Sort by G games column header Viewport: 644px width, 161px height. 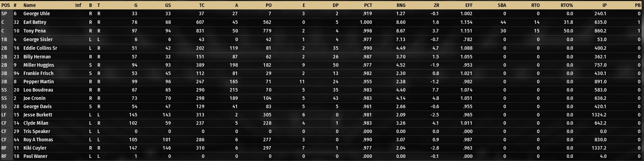(x=136, y=5)
